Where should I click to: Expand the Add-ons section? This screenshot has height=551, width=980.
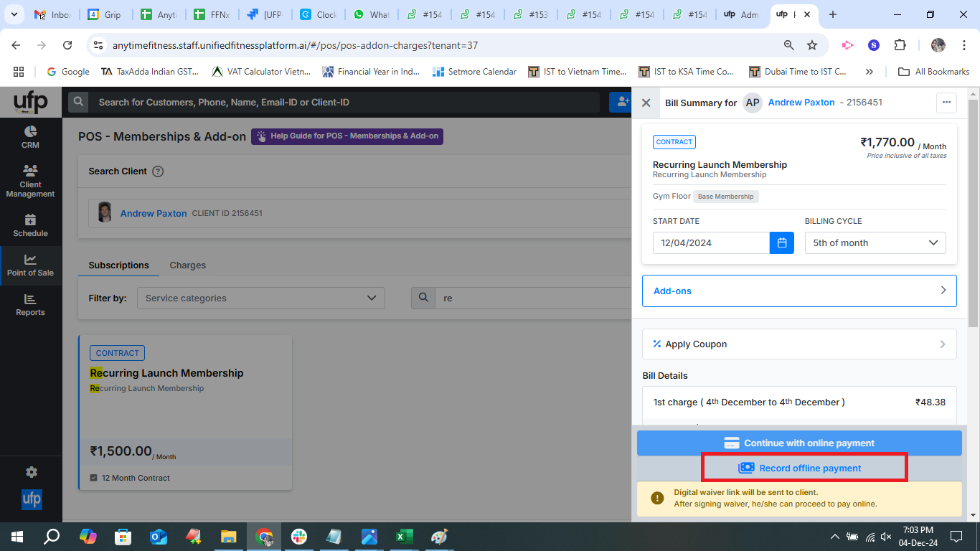798,291
